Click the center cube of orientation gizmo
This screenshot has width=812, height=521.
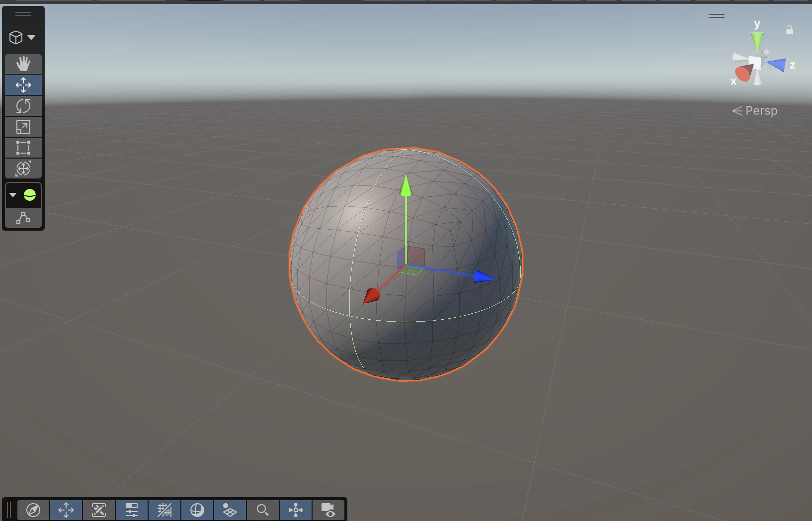pyautogui.click(x=755, y=62)
